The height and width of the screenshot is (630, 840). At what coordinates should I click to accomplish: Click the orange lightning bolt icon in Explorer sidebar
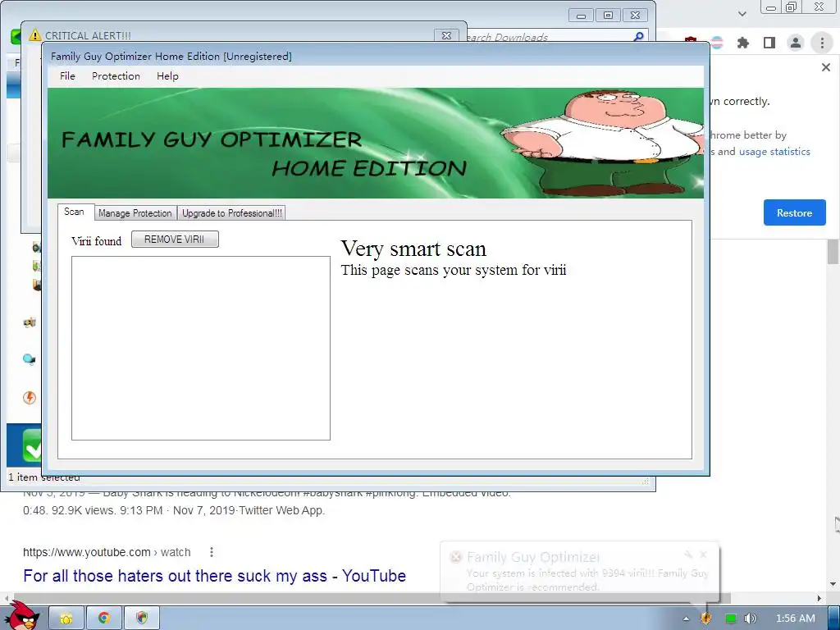point(30,397)
